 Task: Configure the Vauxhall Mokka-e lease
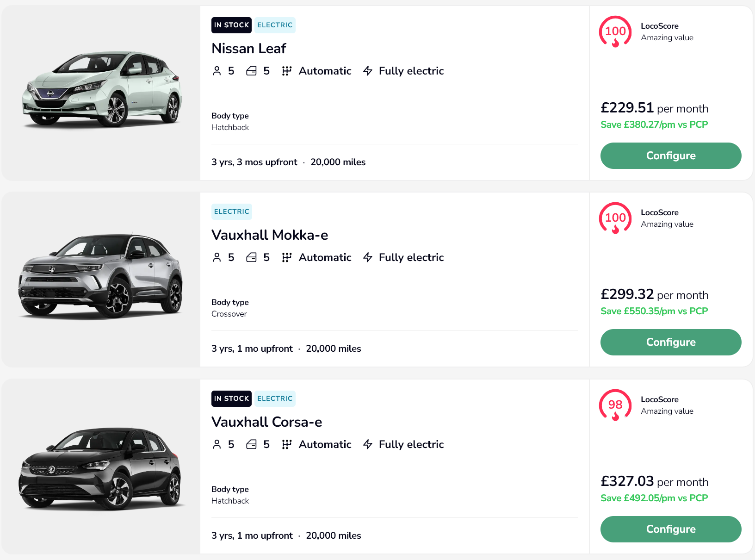(670, 342)
